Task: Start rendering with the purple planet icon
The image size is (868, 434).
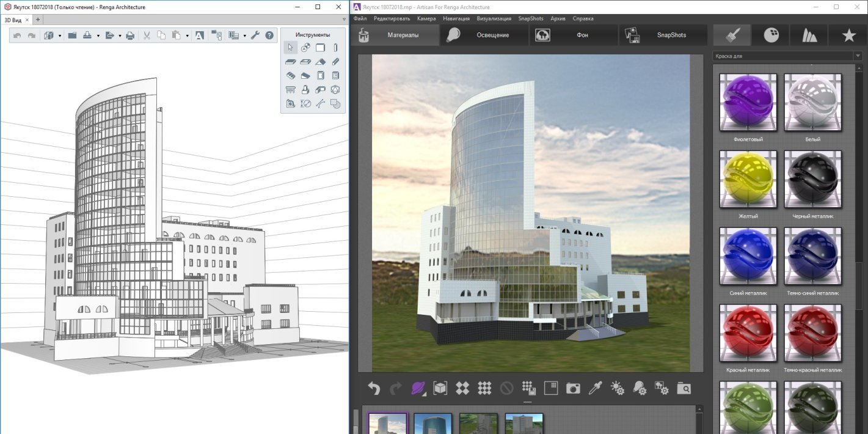Action: click(418, 388)
